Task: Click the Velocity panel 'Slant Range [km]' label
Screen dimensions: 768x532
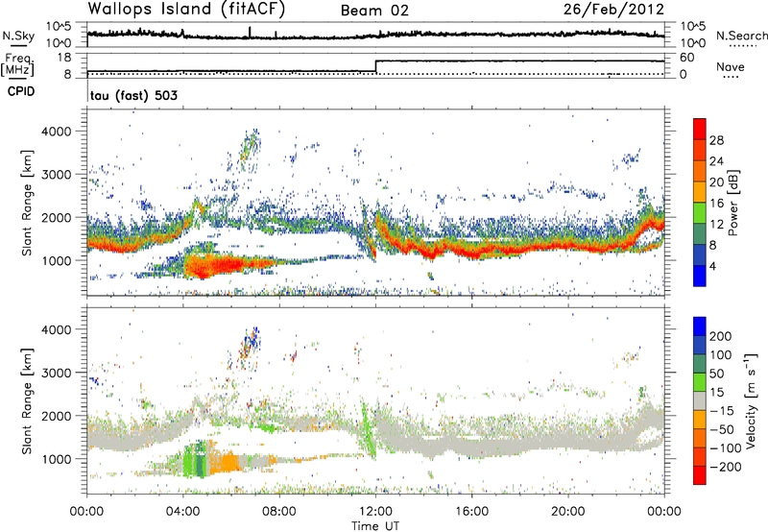Action: pos(27,401)
